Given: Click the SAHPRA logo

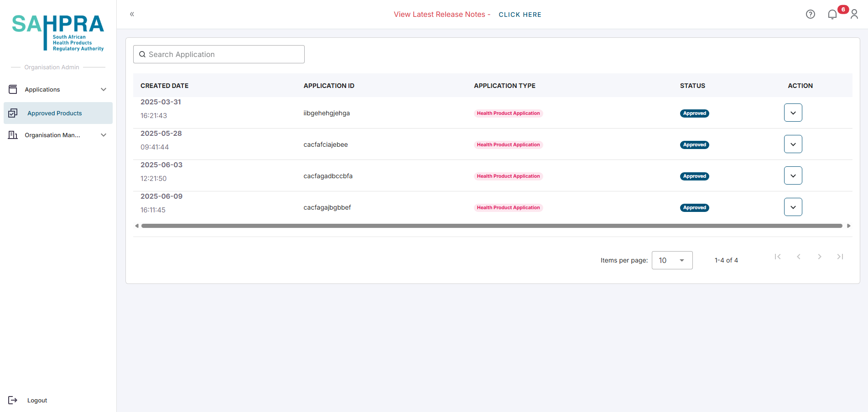Looking at the screenshot, I should pos(58,32).
